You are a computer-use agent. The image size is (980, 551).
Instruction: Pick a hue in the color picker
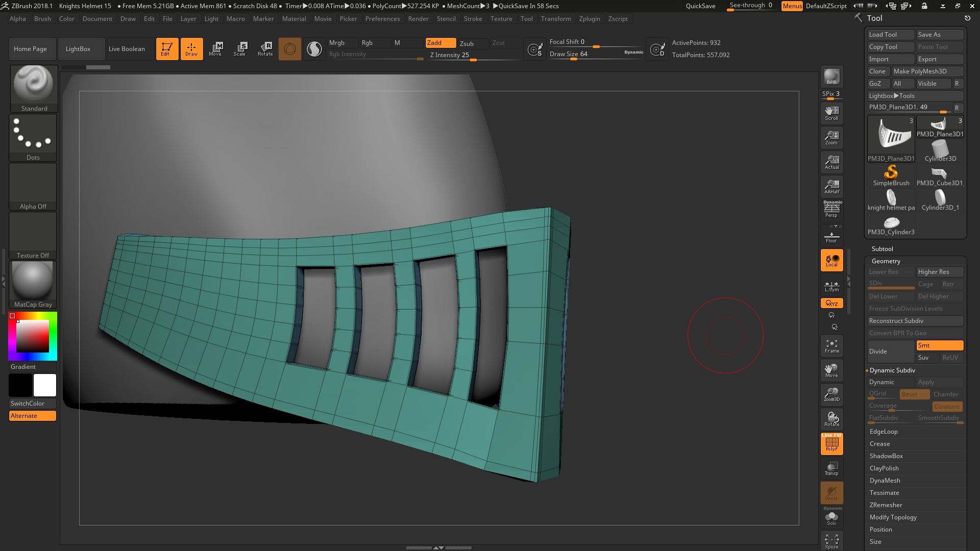click(x=33, y=336)
